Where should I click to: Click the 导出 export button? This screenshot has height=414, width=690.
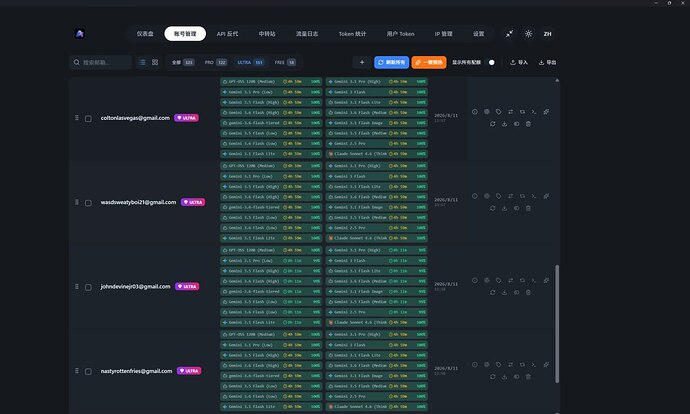[547, 62]
